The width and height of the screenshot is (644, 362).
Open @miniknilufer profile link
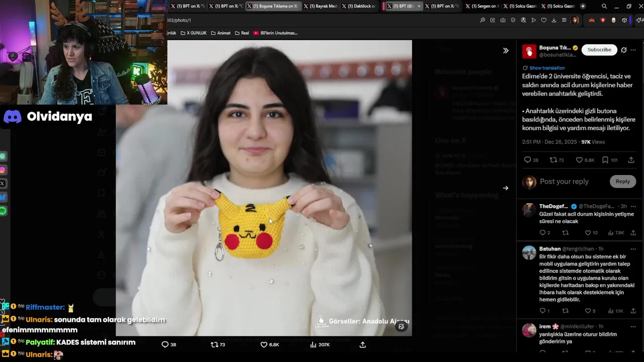578,327
